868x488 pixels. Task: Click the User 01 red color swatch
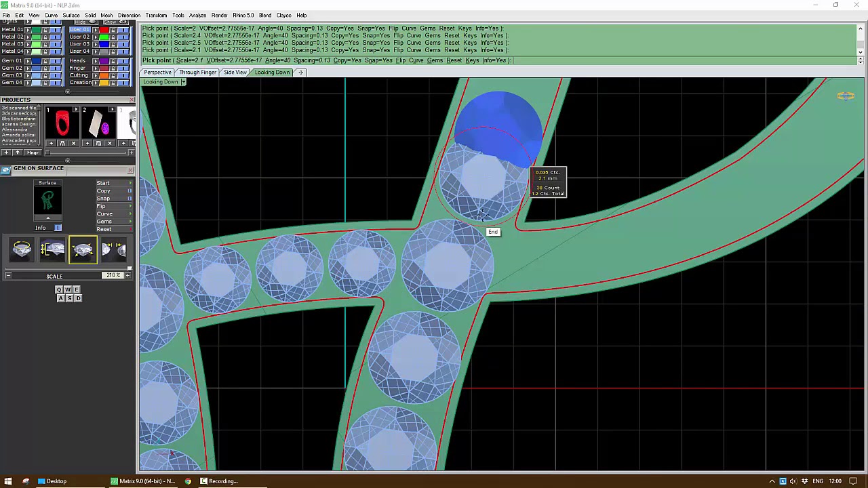[x=104, y=30]
